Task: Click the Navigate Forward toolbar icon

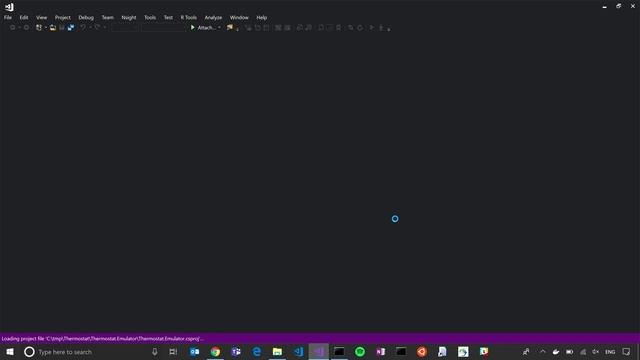Action: (x=27, y=28)
